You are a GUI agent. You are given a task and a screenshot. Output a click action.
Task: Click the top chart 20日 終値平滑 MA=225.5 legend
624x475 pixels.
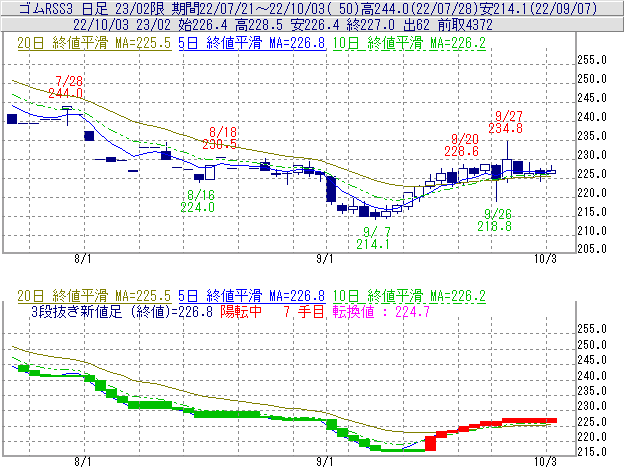click(x=94, y=43)
